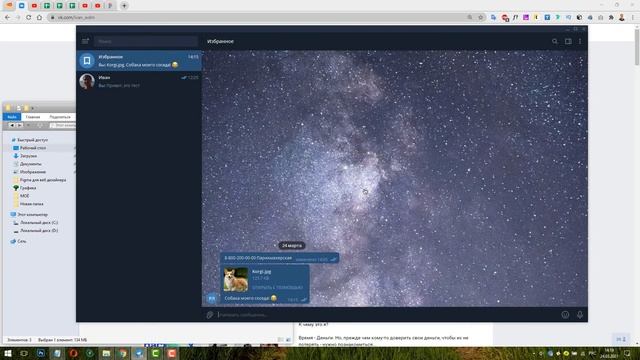The height and width of the screenshot is (360, 640).
Task: Open chat with Иван
Action: coord(139,81)
